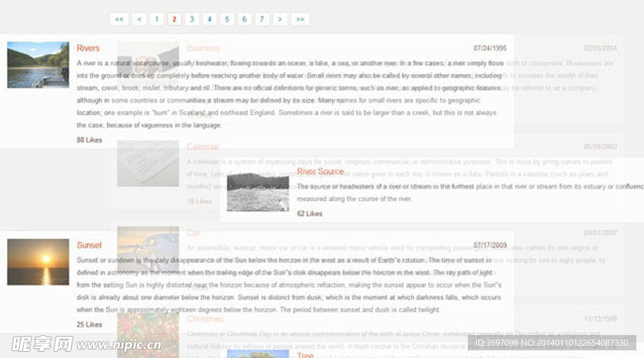Skip to the last page using >>
Viewport: 644px width, 358px height.
coord(300,19)
